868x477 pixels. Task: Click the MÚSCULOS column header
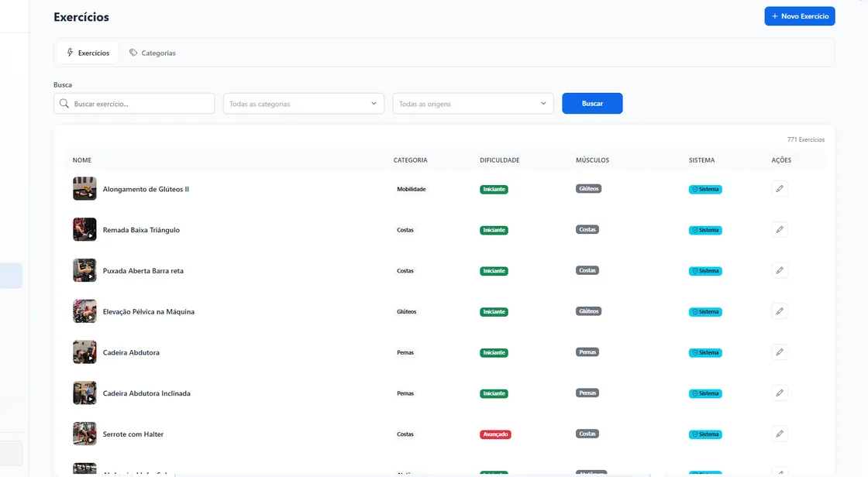tap(592, 160)
